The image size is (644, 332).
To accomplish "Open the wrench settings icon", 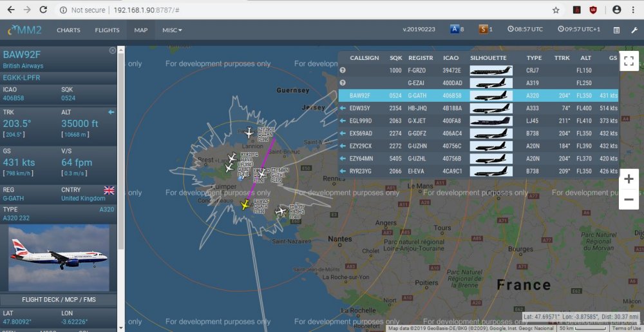I will [x=634, y=30].
